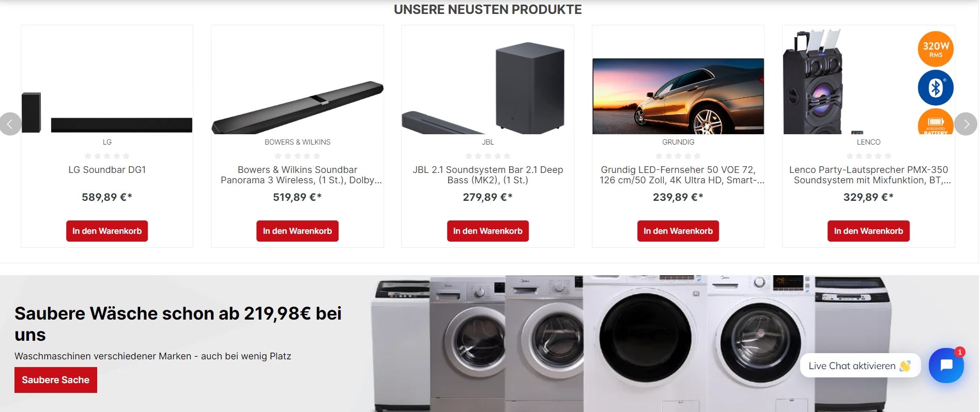
Task: Click the star rating under Grundig
Action: click(x=678, y=156)
